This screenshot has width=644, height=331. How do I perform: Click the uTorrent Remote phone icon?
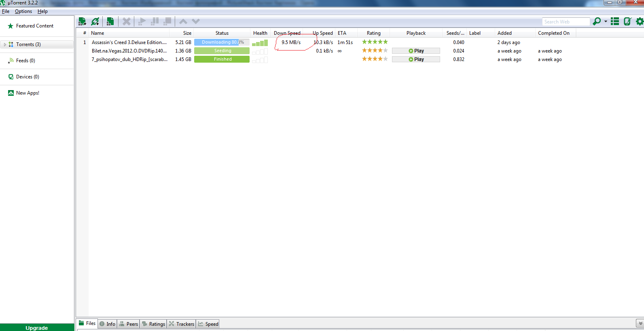[627, 21]
